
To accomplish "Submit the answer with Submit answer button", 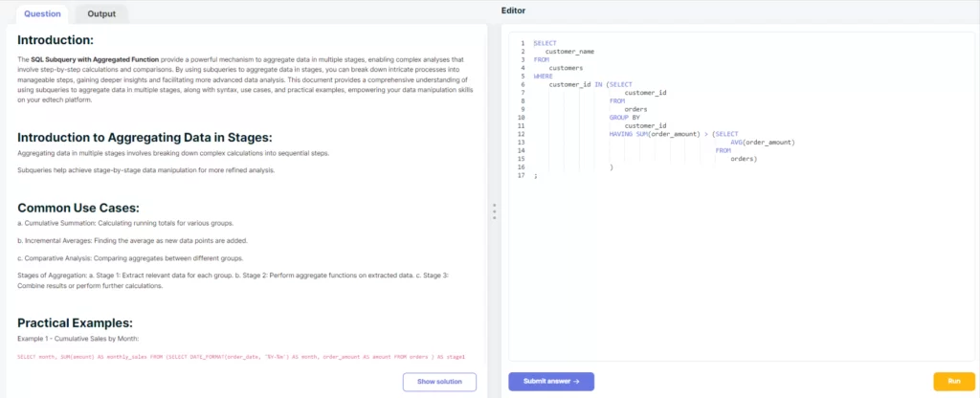I will pyautogui.click(x=551, y=381).
